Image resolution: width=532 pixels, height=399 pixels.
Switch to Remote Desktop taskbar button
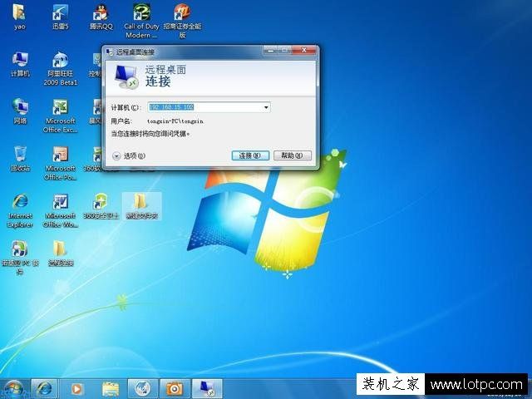tap(207, 389)
